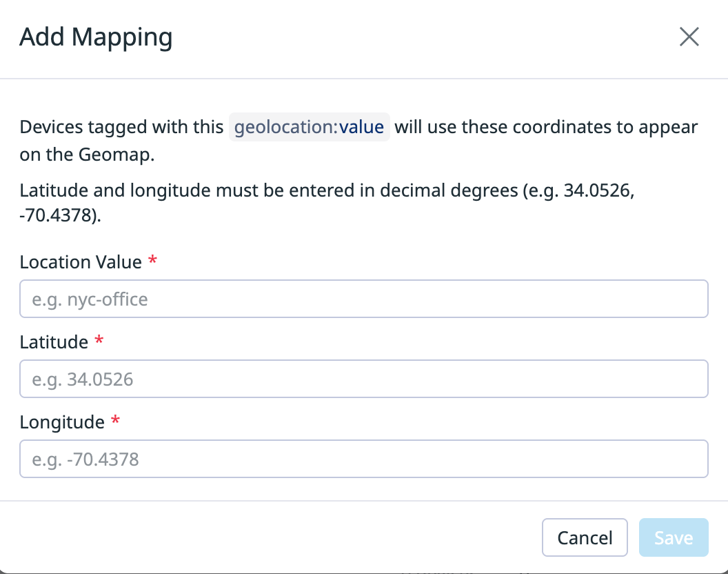728x574 pixels.
Task: Click the word 'Devices' starting the description
Action: (x=48, y=128)
